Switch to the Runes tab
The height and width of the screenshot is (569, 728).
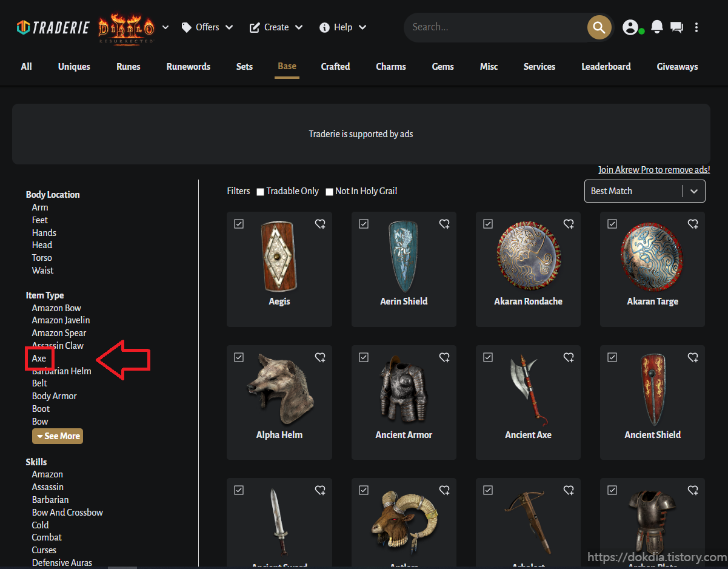[129, 67]
